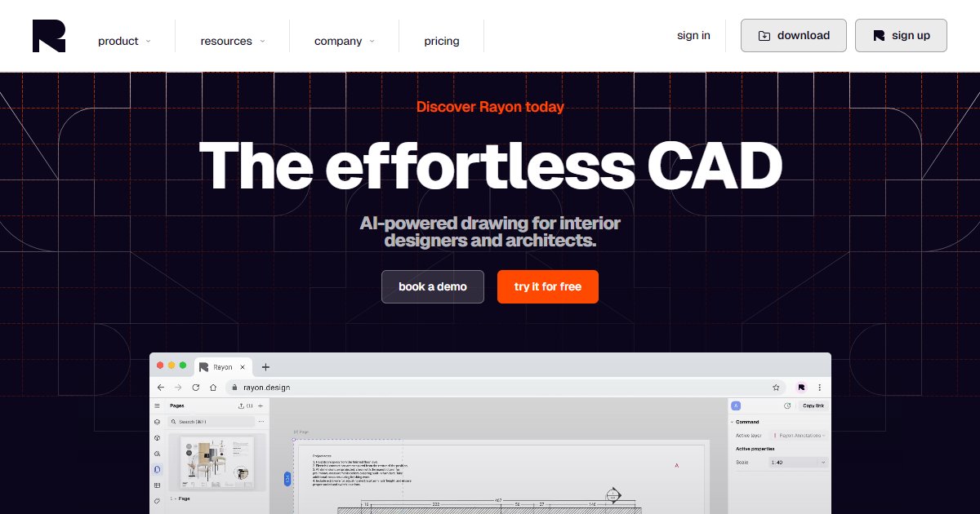Click the Rayon extension icon in the browser toolbar
The image size is (980, 514).
point(802,388)
